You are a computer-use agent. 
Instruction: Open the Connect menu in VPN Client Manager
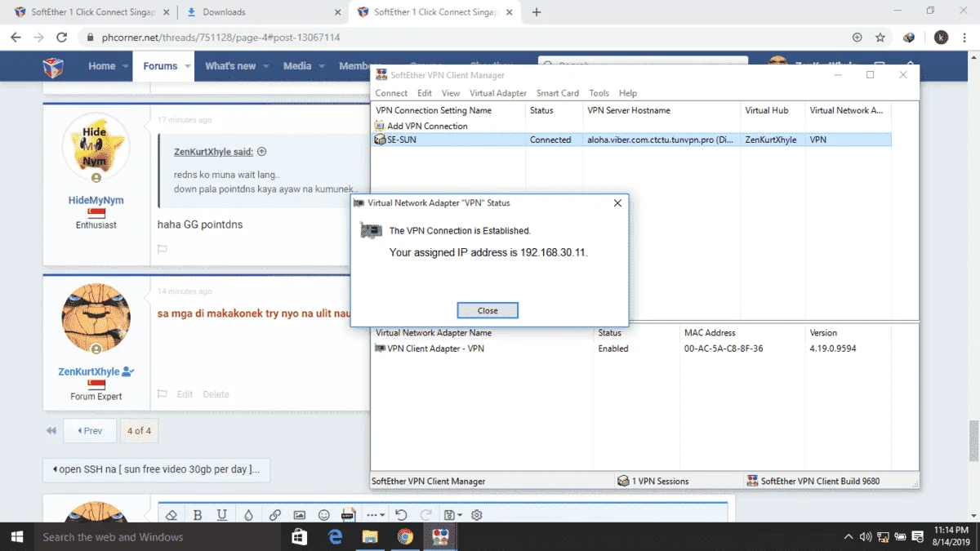(391, 93)
